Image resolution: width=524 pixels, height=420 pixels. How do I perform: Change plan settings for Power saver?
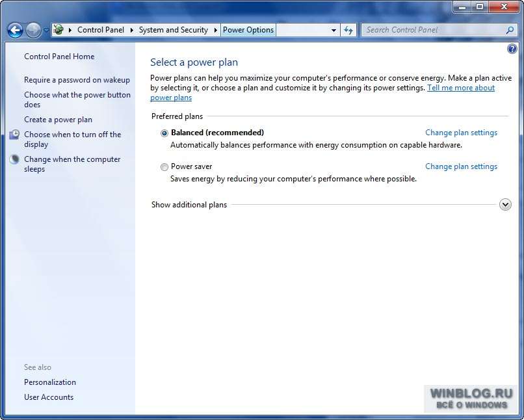click(x=461, y=166)
